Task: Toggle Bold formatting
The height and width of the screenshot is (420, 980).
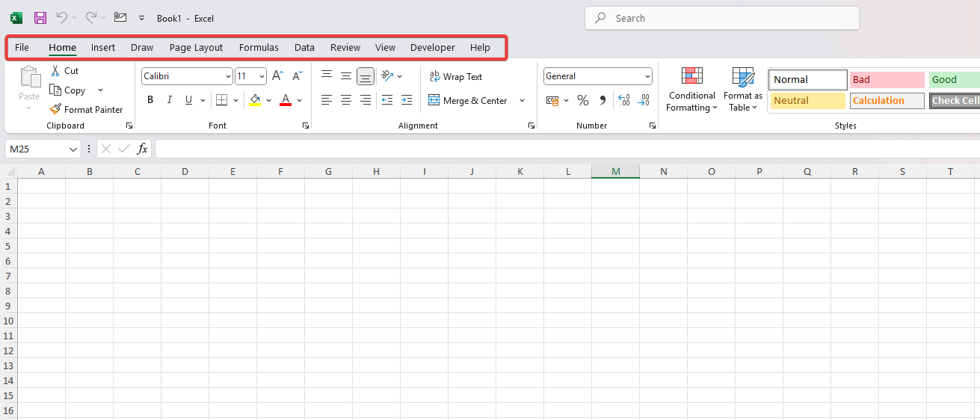Action: click(150, 100)
